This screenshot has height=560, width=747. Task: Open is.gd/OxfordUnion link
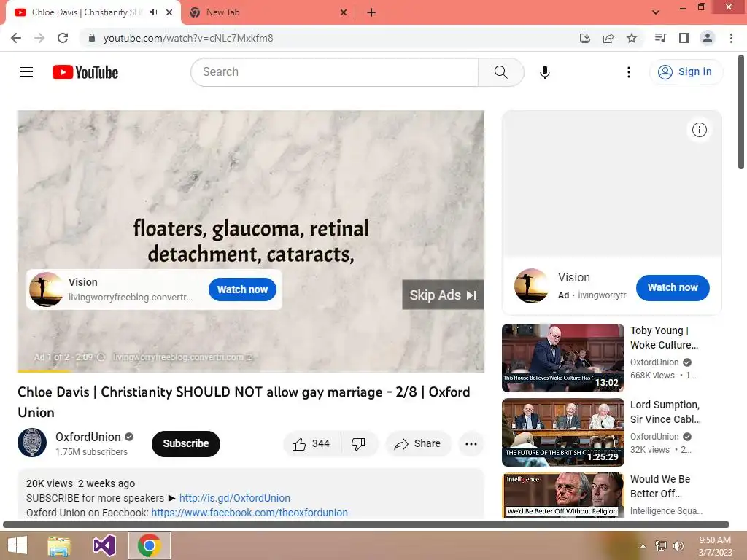click(x=234, y=498)
